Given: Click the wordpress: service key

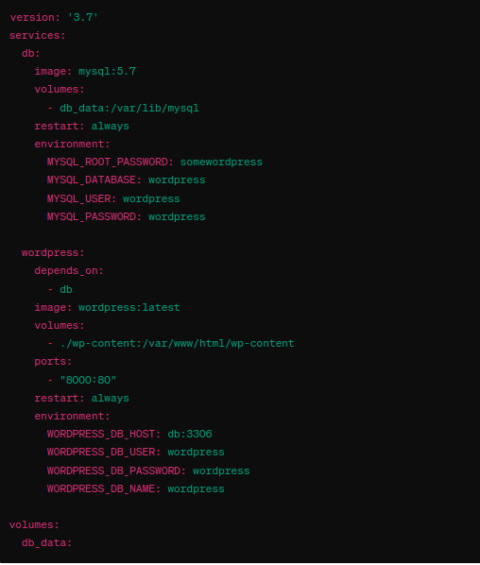Looking at the screenshot, I should [x=53, y=253].
